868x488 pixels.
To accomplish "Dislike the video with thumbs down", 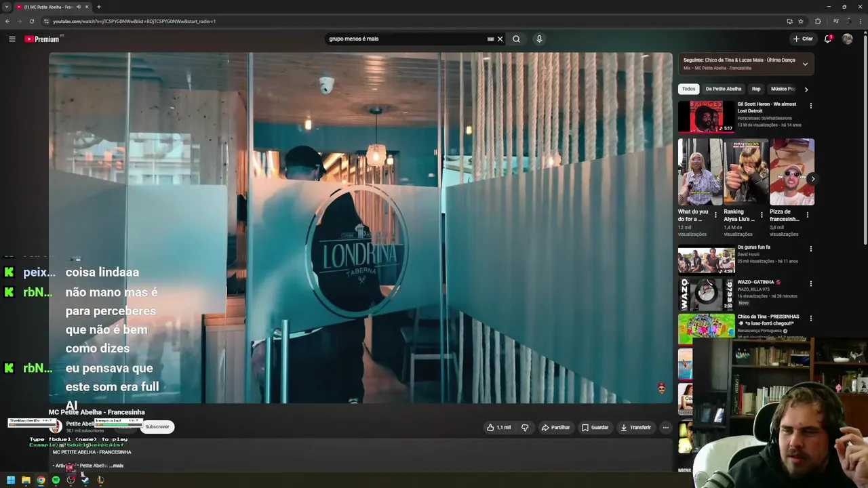I will click(x=524, y=428).
